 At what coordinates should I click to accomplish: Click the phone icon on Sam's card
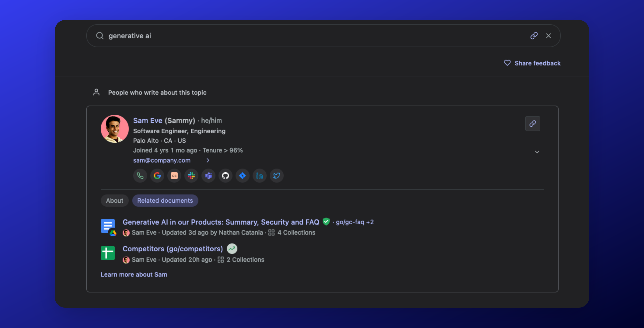(x=140, y=176)
